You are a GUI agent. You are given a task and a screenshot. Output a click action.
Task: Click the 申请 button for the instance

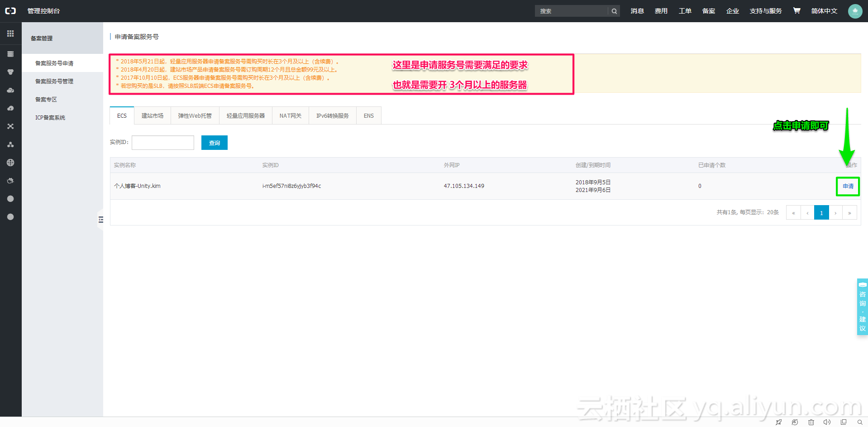(847, 186)
